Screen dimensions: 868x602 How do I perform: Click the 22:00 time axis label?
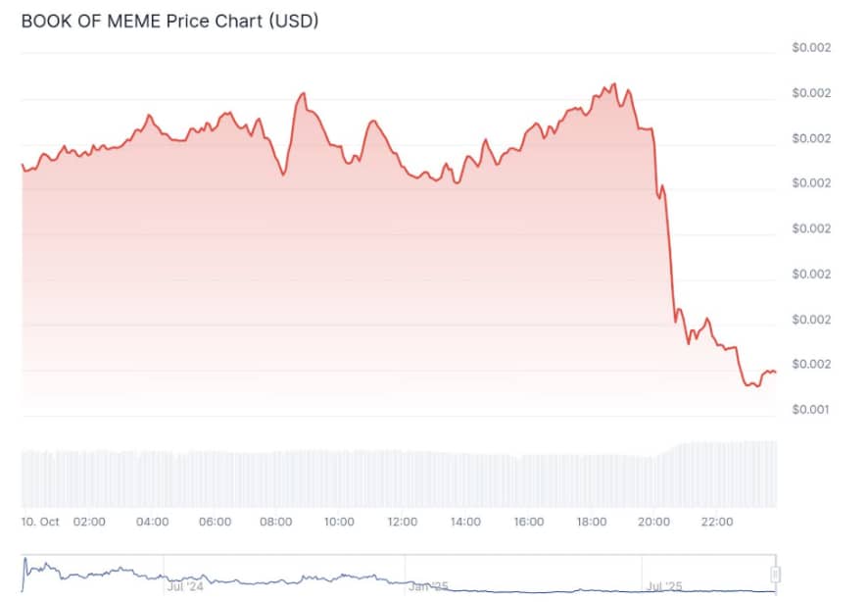coord(717,522)
